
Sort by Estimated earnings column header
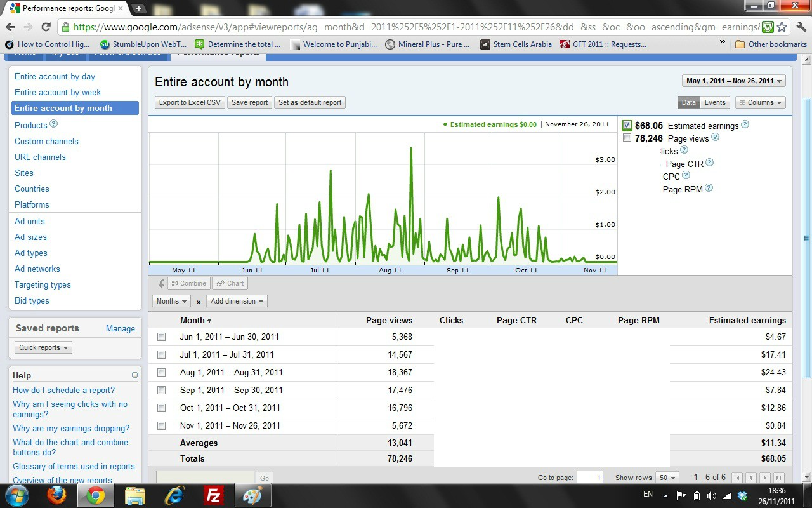(x=747, y=320)
